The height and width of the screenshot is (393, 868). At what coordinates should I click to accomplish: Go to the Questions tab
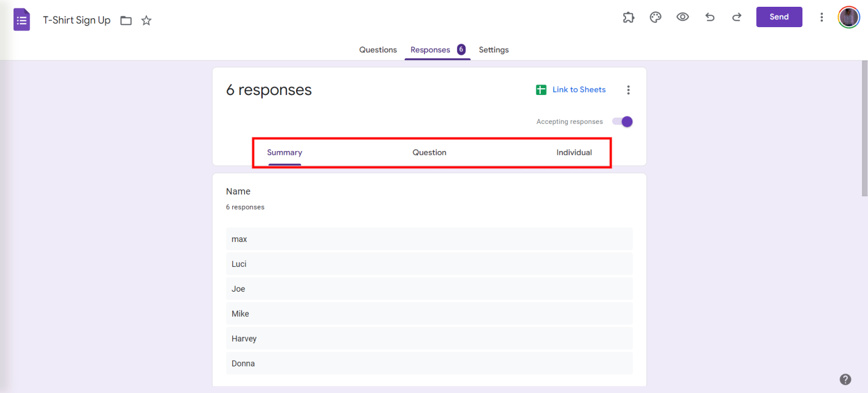click(377, 50)
